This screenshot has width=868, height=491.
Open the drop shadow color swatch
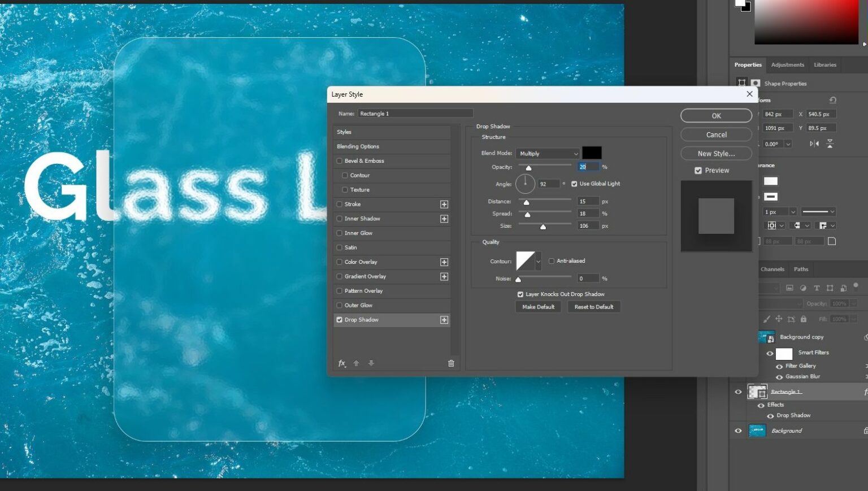[x=592, y=153]
